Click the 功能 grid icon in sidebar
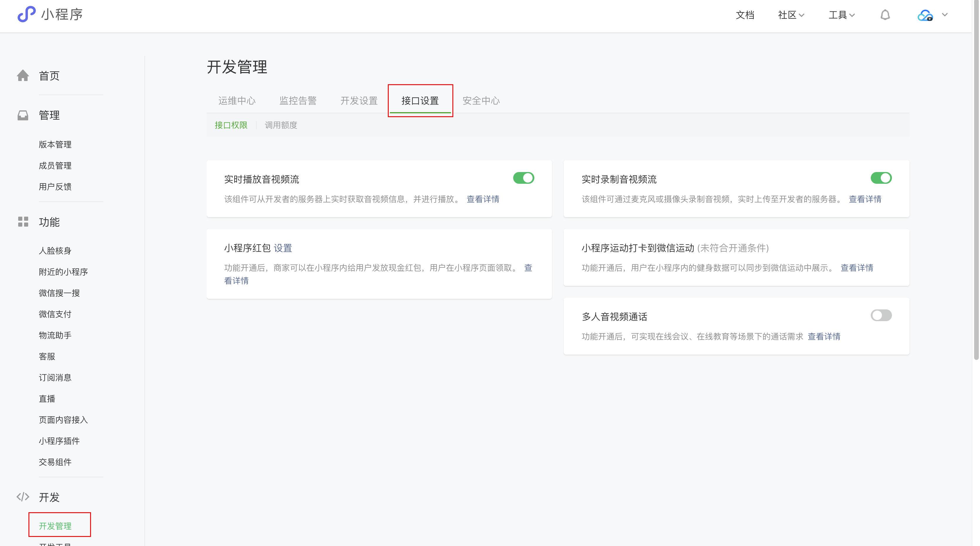This screenshot has width=980, height=546. 23,222
